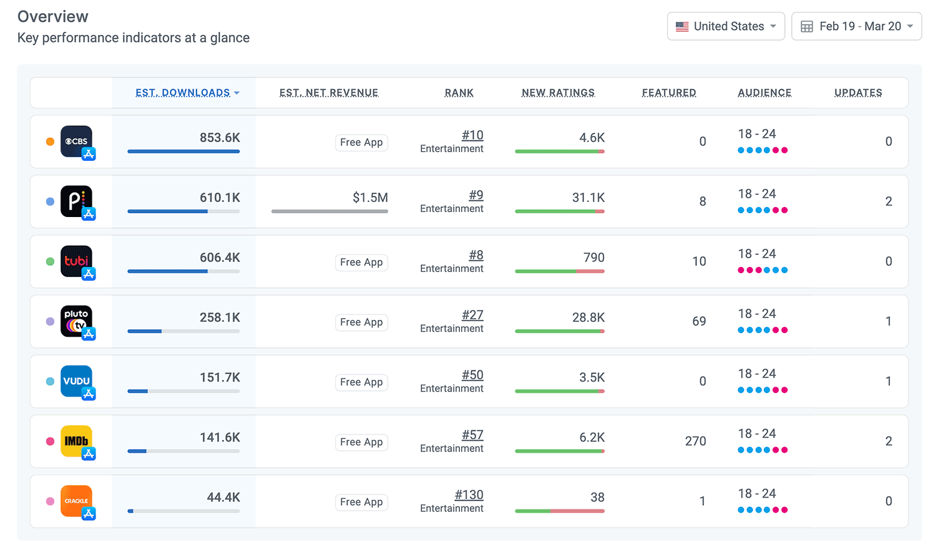
Task: Click the 853.6K downloads progress bar
Action: point(183,152)
